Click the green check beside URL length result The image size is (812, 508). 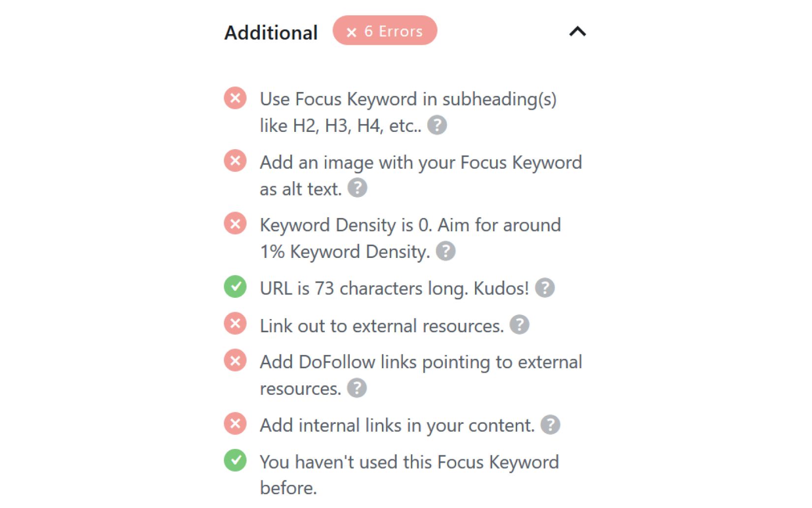coord(235,288)
